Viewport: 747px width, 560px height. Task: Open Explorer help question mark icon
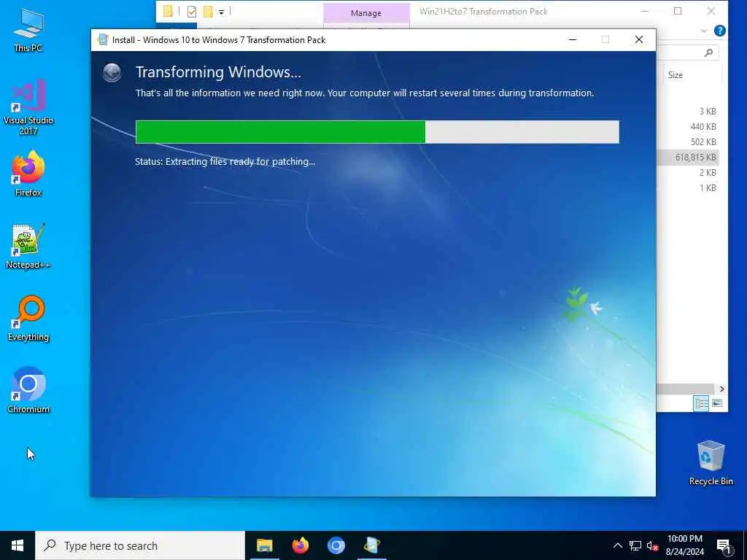tap(720, 31)
